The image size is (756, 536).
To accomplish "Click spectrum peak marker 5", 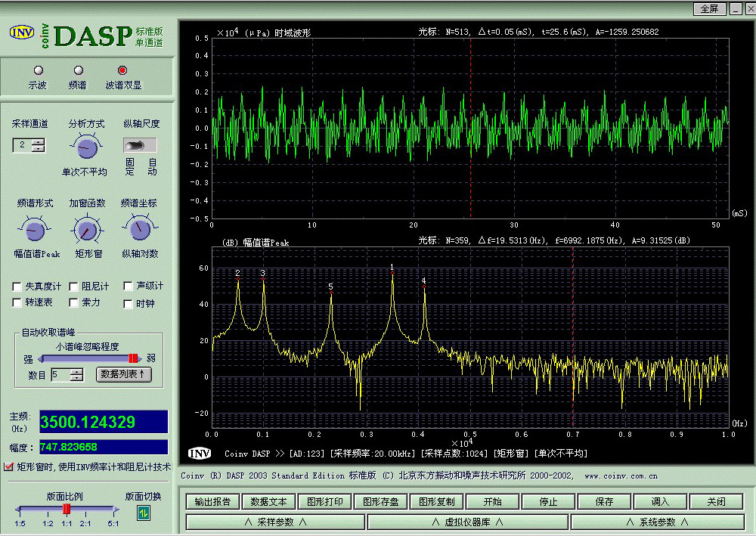I will (331, 293).
